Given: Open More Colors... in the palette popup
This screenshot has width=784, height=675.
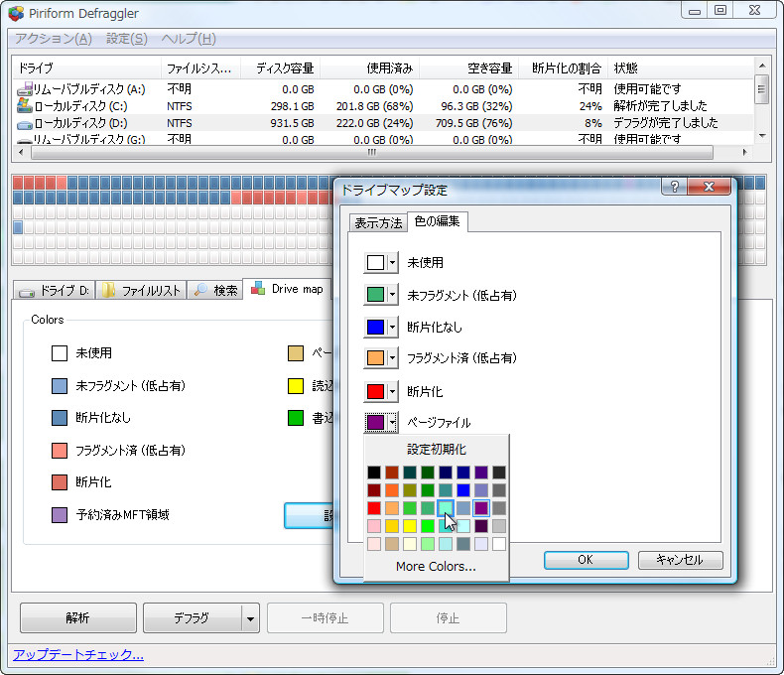Looking at the screenshot, I should click(436, 567).
